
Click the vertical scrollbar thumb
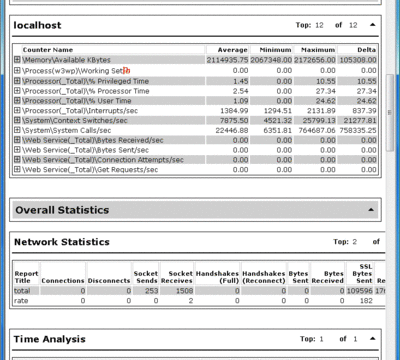390,113
